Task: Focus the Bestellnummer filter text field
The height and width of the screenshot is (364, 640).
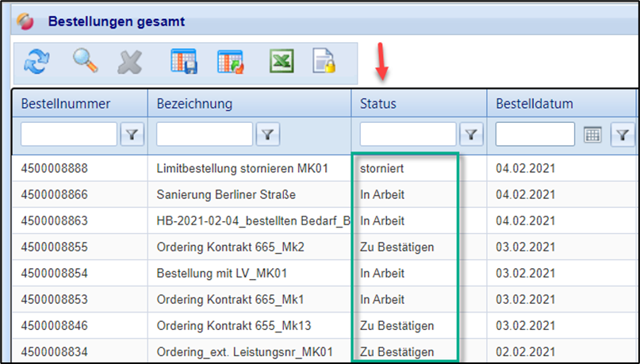Action: click(x=69, y=135)
